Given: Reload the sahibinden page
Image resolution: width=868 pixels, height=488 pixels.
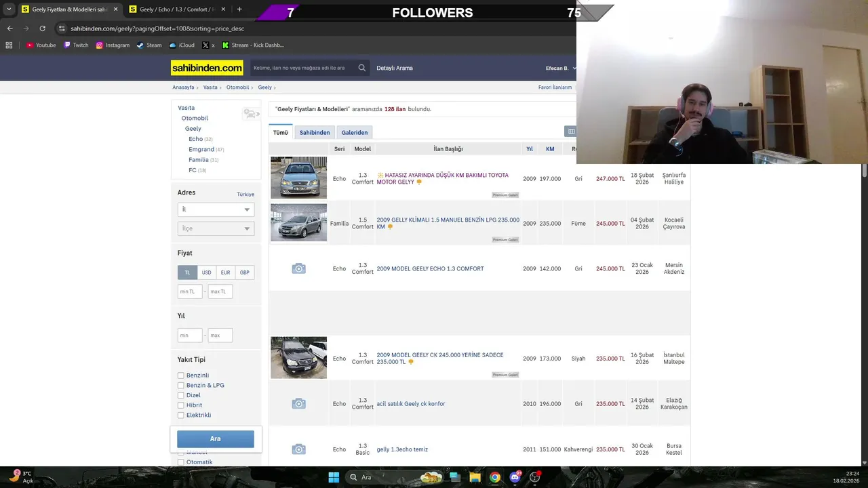Looking at the screenshot, I should (42, 28).
